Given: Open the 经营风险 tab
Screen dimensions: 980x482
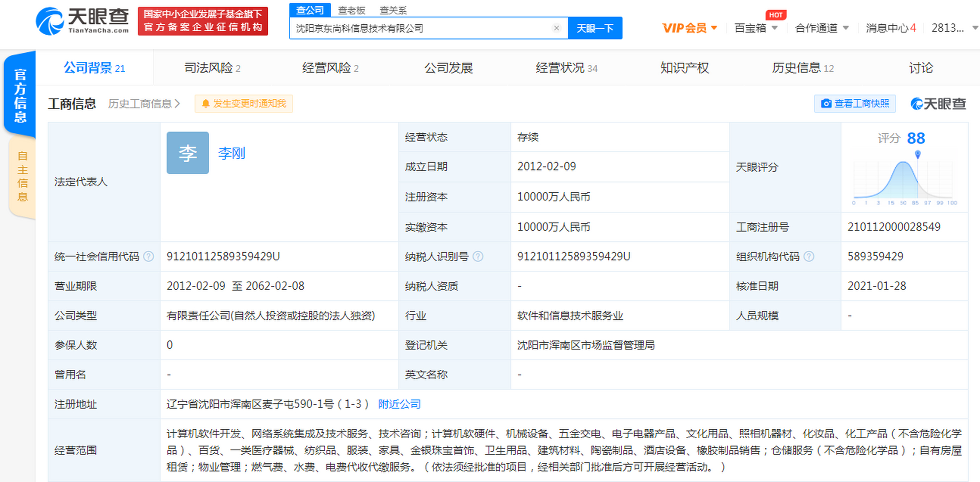Looking at the screenshot, I should pyautogui.click(x=330, y=68).
